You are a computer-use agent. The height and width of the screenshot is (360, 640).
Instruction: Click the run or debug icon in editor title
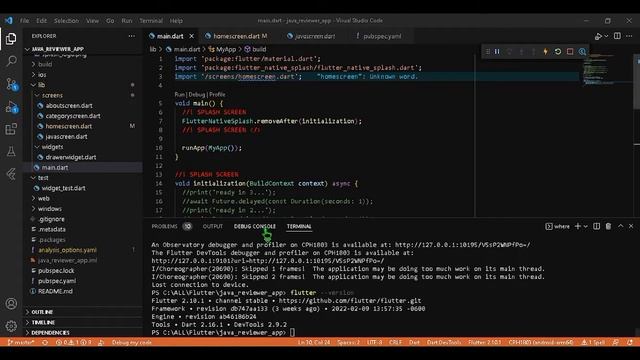598,36
